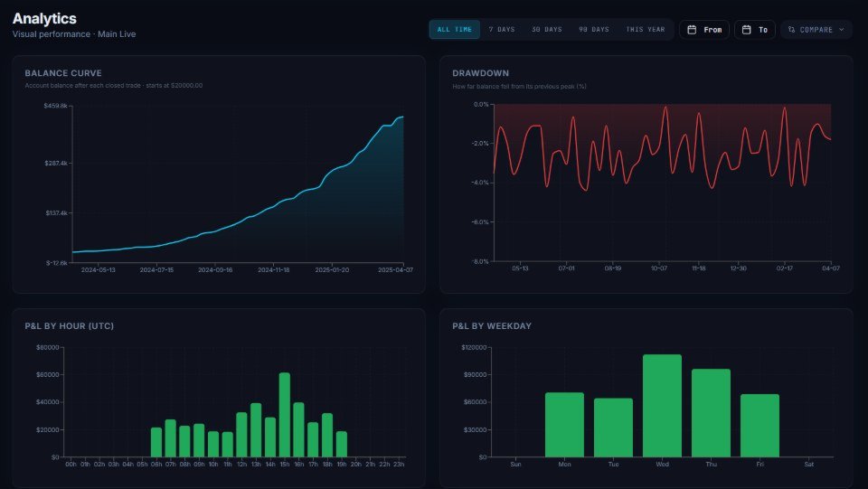Open the To date picker

tap(754, 30)
